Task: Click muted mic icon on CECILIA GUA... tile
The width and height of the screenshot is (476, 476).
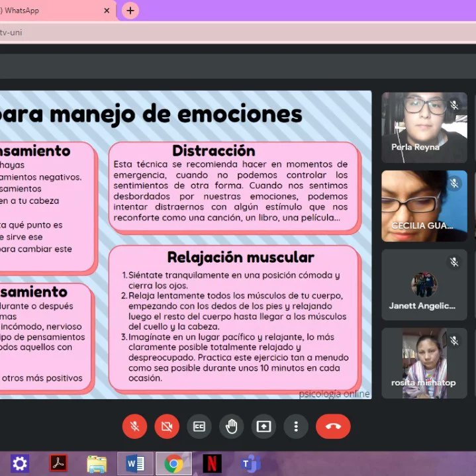Action: [454, 183]
